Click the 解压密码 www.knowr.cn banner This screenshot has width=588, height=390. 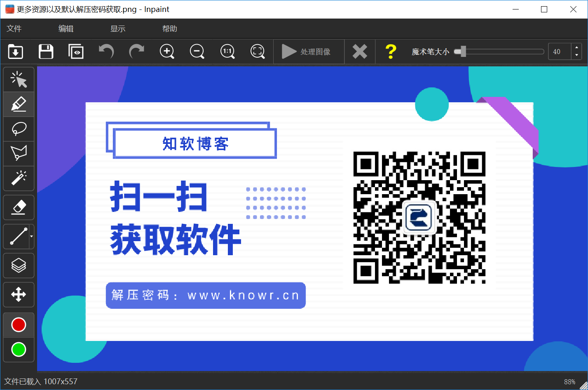click(x=206, y=295)
